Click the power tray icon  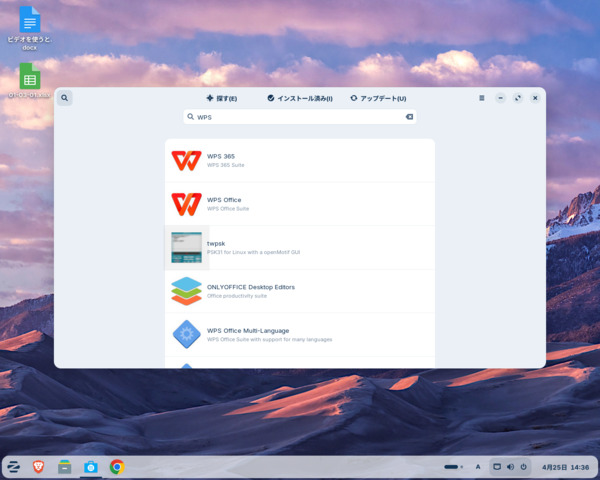524,467
